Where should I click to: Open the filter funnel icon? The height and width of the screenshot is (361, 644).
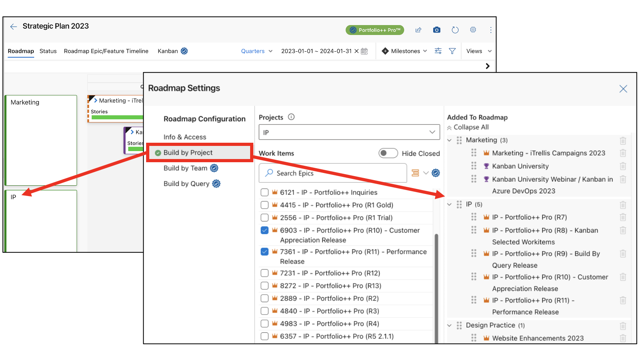click(452, 51)
